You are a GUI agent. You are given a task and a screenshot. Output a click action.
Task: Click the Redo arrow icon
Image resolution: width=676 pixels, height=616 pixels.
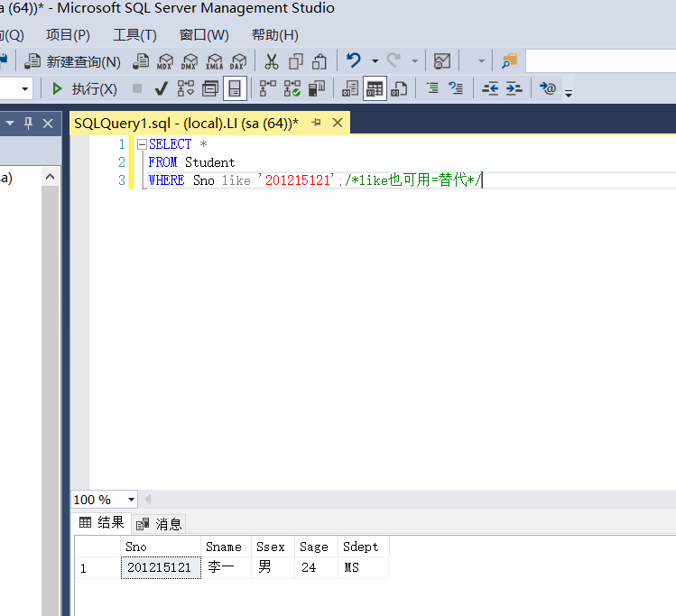pos(394,60)
